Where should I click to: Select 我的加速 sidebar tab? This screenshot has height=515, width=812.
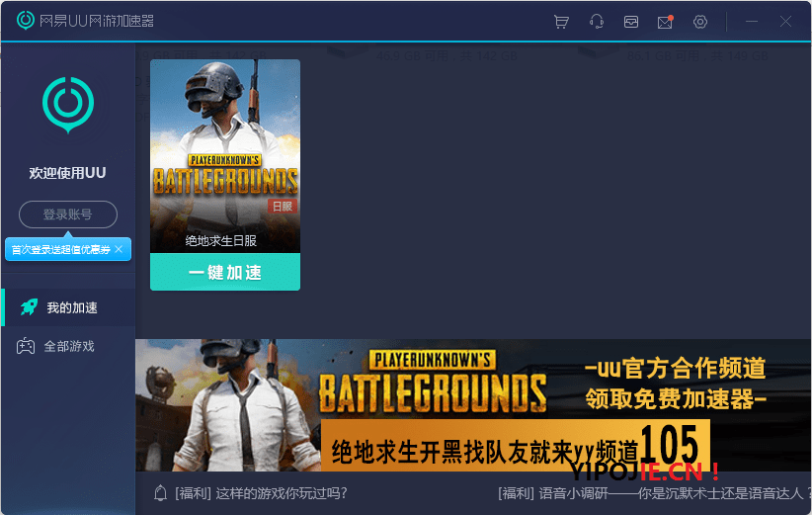coord(68,307)
